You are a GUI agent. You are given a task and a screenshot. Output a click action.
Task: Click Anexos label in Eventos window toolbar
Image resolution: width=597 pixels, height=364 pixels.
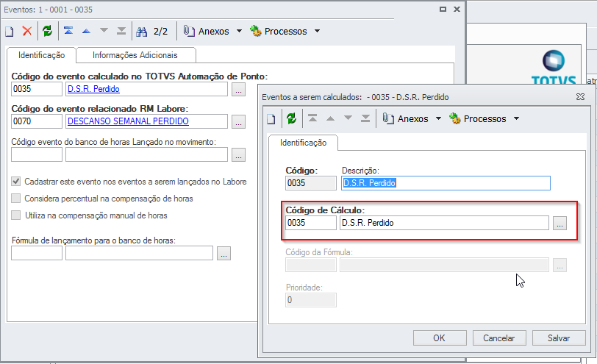pos(214,31)
